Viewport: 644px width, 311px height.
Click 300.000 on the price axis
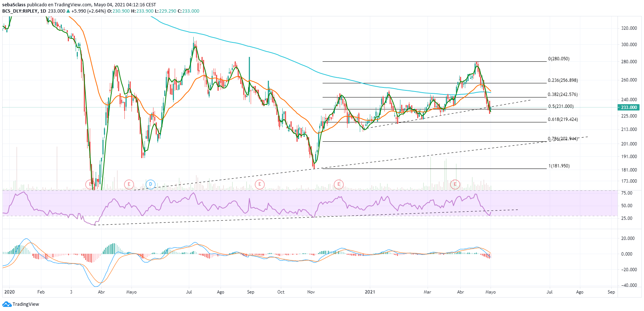629,45
